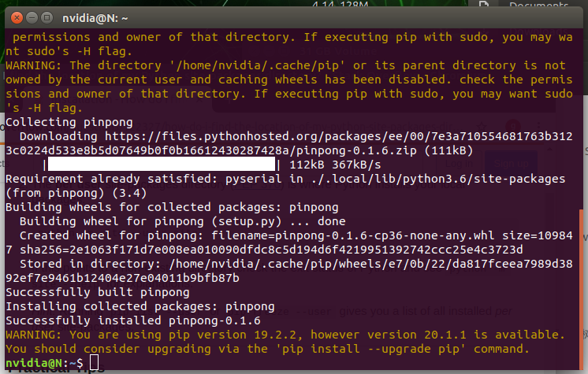Viewport: 588px width, 374px height.
Task: Click the files.pythonhosted.org download URL
Action: click(x=289, y=143)
